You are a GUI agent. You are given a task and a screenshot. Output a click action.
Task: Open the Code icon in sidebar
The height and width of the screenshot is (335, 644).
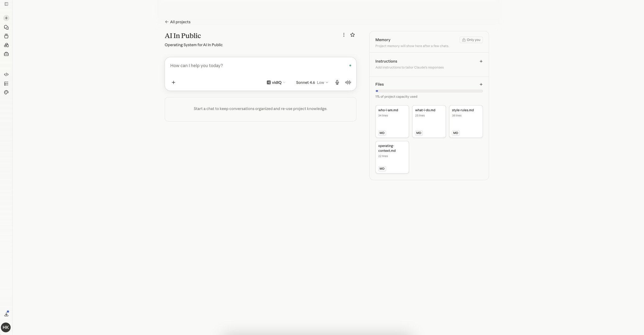point(6,75)
